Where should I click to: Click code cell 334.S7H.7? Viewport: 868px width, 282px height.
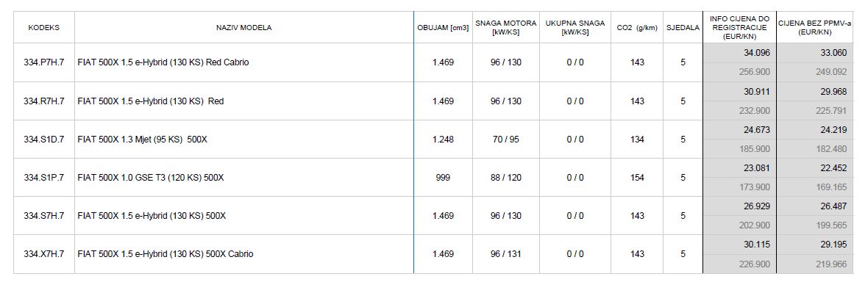point(43,216)
